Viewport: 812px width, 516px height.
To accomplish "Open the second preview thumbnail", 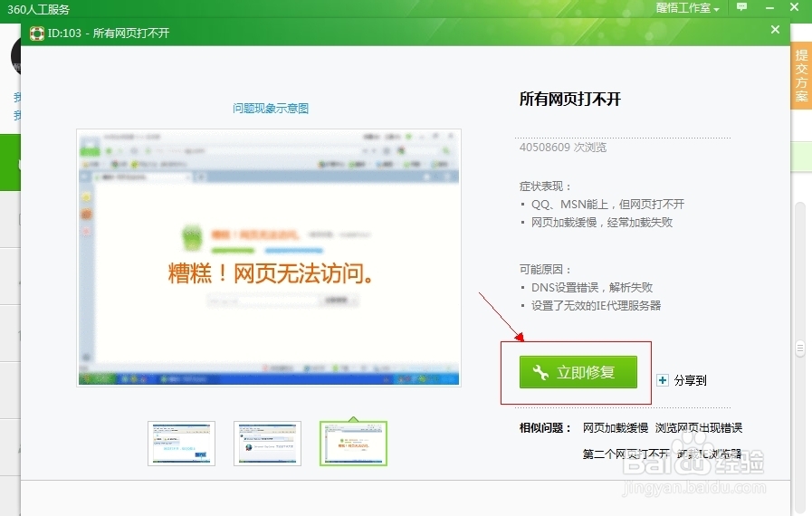I will (x=267, y=444).
